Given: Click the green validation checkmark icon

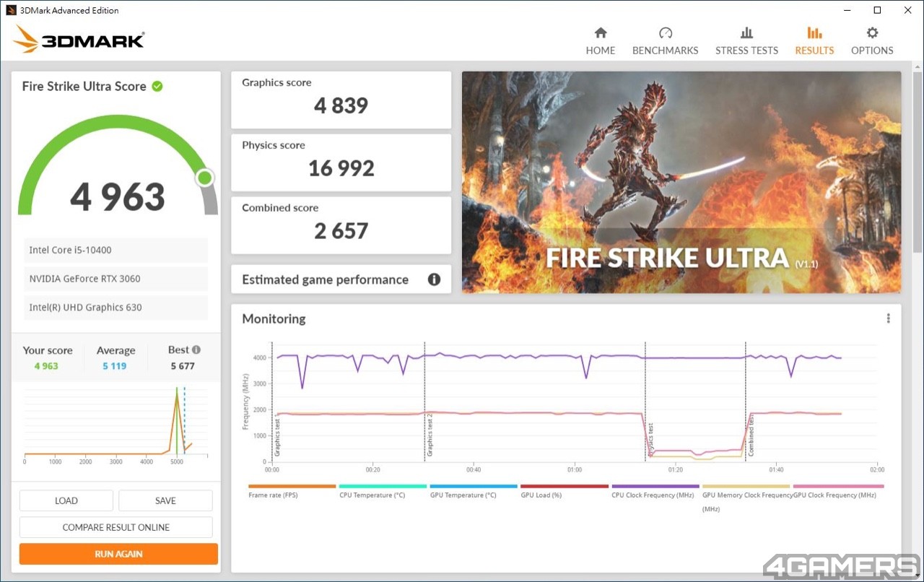Looking at the screenshot, I should [157, 86].
